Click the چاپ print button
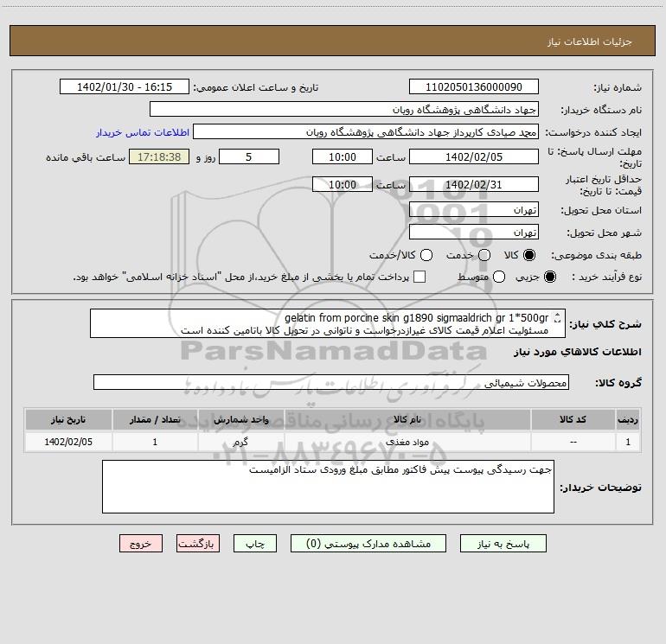The height and width of the screenshot is (644, 666). point(255,544)
